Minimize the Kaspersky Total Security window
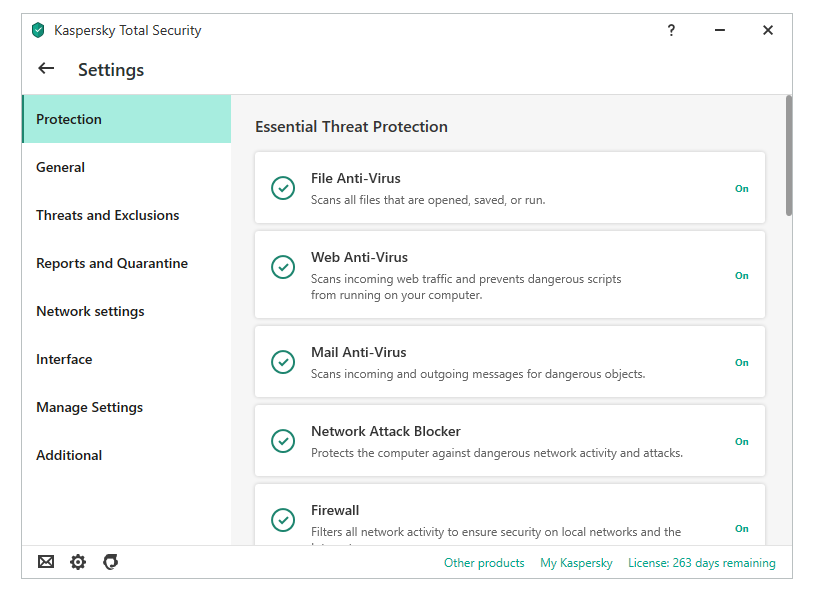 [720, 30]
